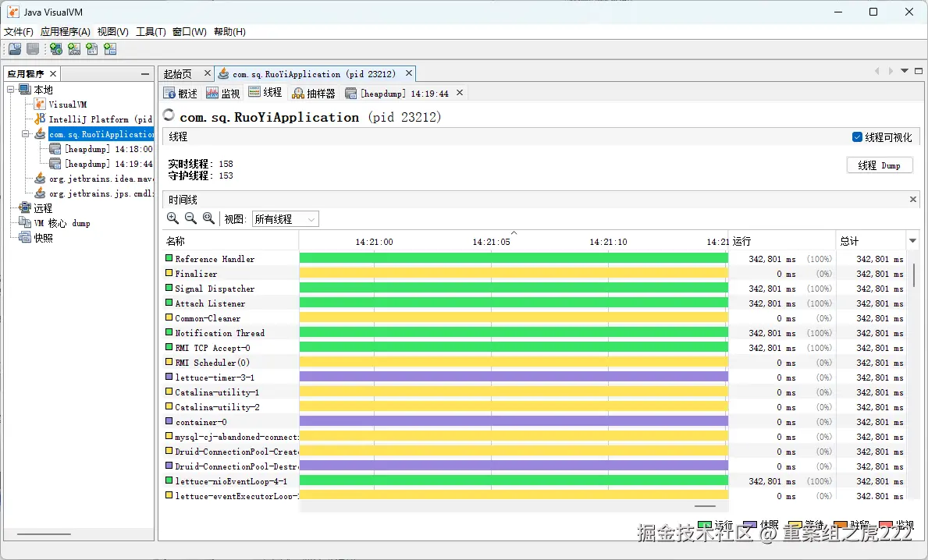
Task: Click the VM 核心 dump icon
Action: click(x=25, y=223)
